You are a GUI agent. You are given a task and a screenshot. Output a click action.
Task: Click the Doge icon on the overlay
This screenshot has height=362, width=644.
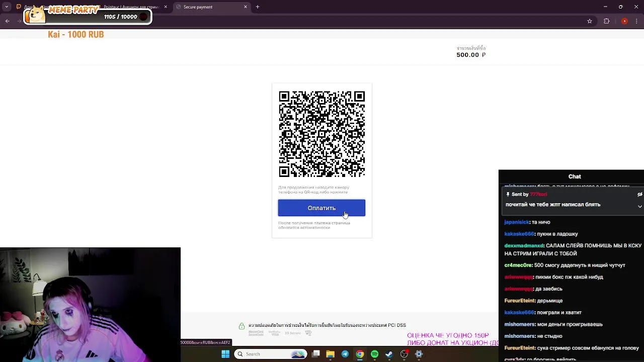[35, 15]
